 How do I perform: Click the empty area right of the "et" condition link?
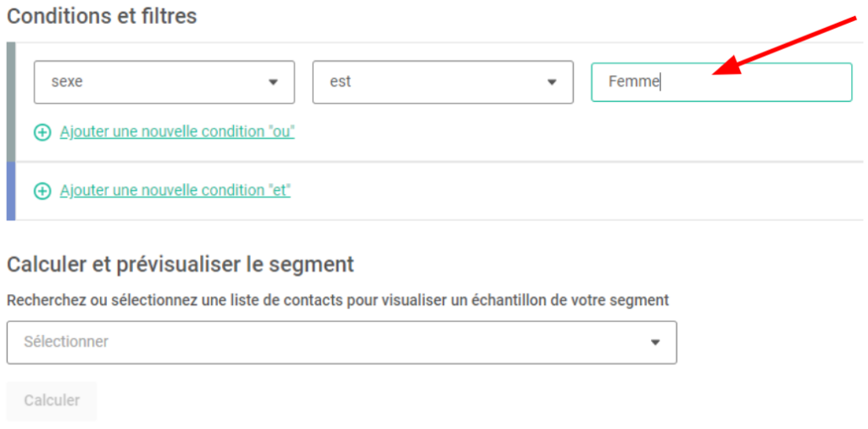576,191
